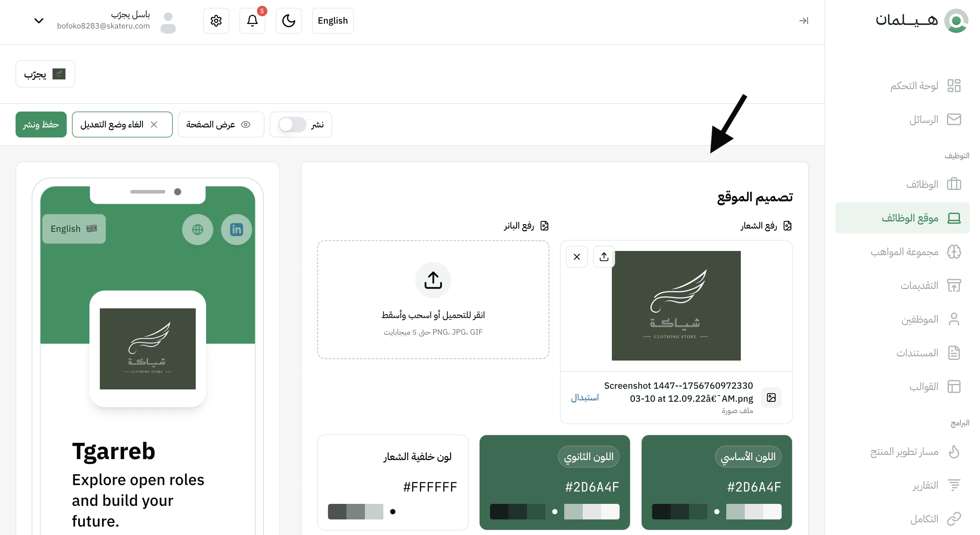Open notifications bell with badge
Image resolution: width=980 pixels, height=535 pixels.
(252, 20)
